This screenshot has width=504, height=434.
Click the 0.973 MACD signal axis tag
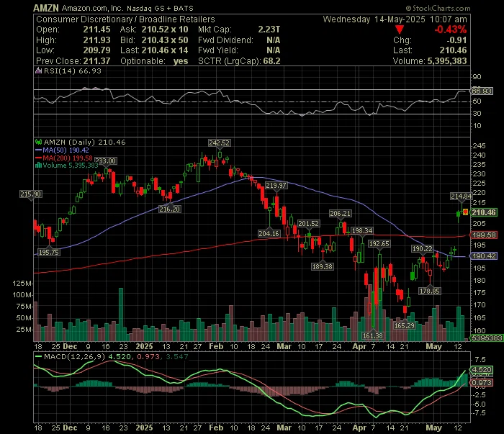pyautogui.click(x=482, y=383)
